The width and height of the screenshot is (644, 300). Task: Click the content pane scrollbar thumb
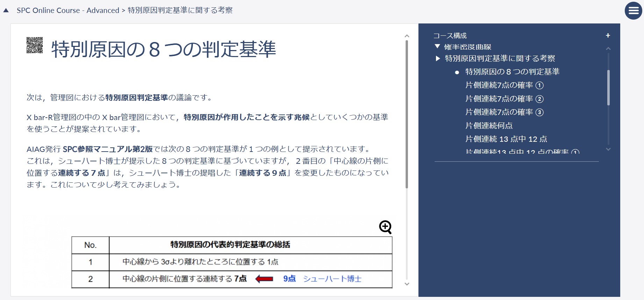[x=407, y=114]
